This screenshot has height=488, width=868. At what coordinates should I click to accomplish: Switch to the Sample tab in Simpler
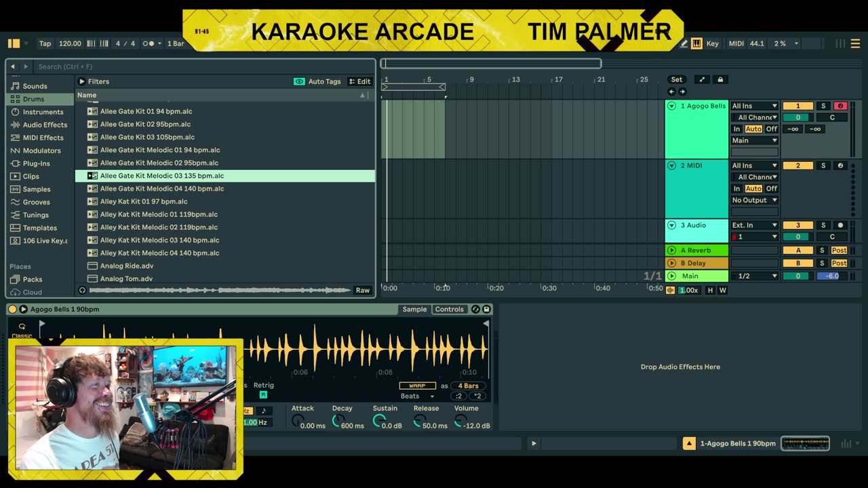pos(414,309)
